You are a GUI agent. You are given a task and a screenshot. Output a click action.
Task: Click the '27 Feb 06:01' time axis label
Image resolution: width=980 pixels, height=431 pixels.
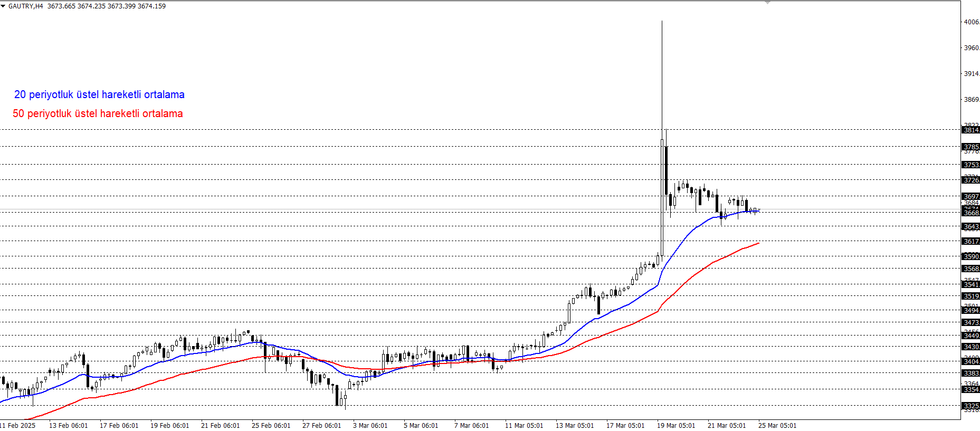321,426
